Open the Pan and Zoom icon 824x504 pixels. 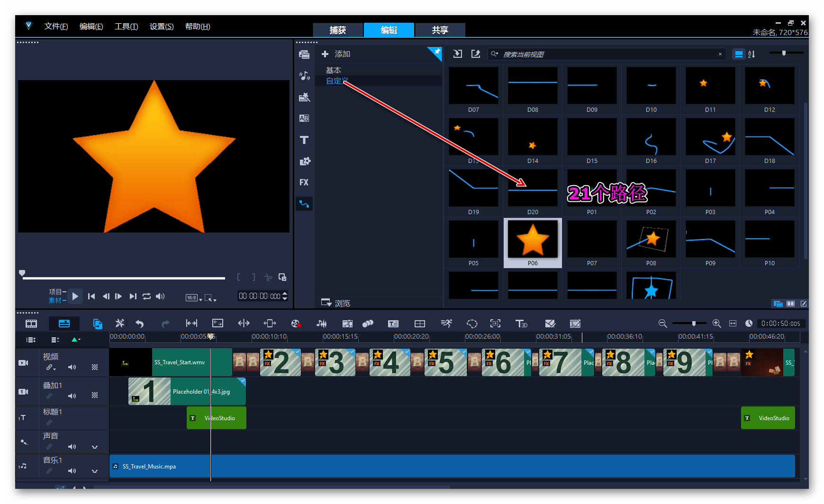[x=495, y=324]
